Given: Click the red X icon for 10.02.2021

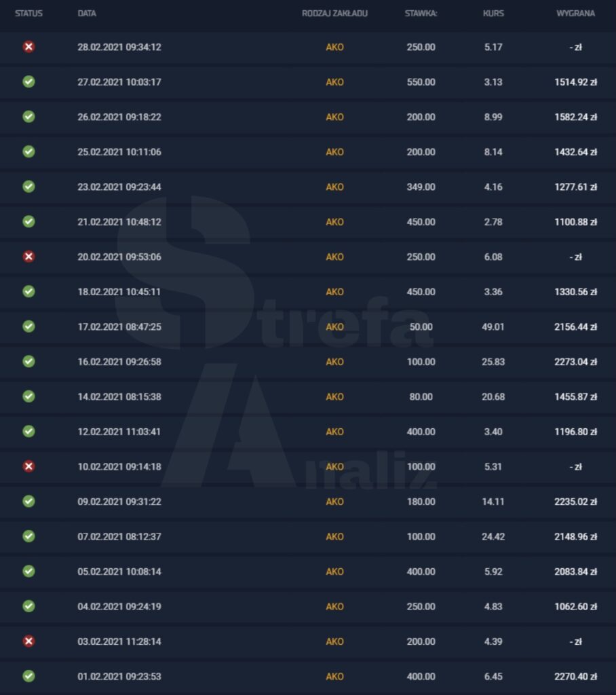Looking at the screenshot, I should [28, 466].
